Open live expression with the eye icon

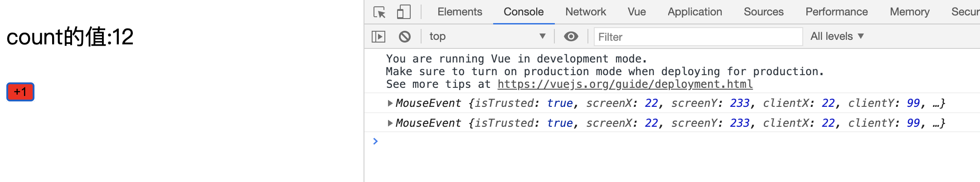571,36
